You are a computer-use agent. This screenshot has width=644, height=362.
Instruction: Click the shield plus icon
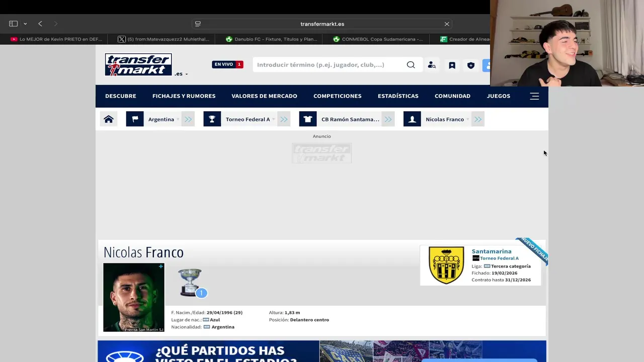click(471, 65)
